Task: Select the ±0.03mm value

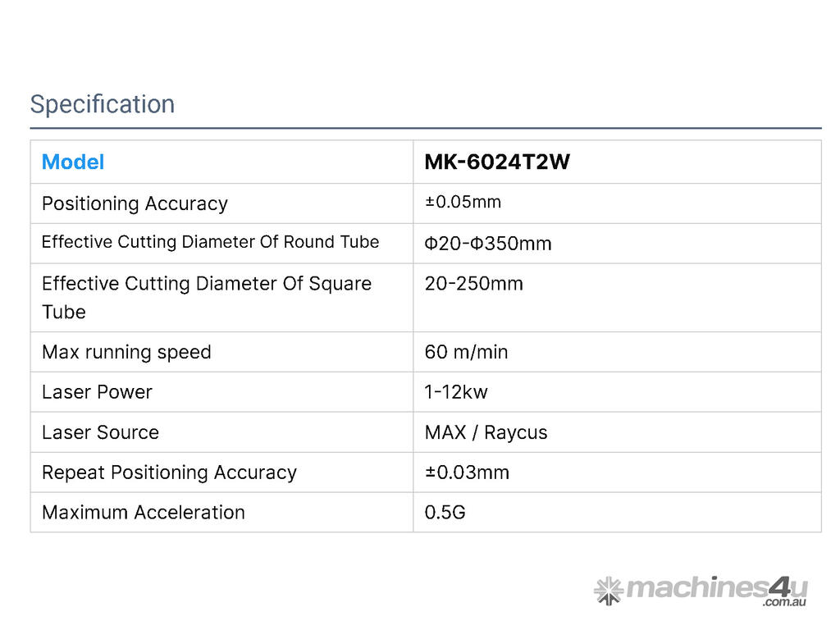Action: pyautogui.click(x=467, y=472)
